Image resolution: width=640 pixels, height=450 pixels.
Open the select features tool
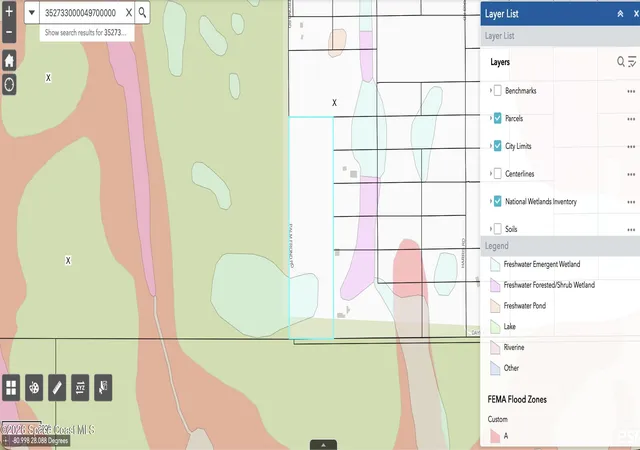click(x=103, y=387)
